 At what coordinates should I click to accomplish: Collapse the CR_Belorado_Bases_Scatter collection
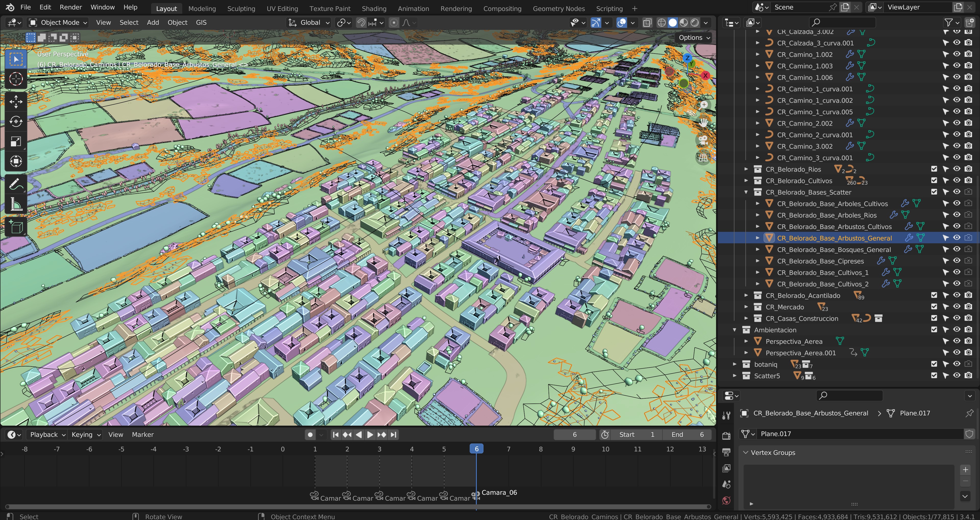tap(746, 192)
